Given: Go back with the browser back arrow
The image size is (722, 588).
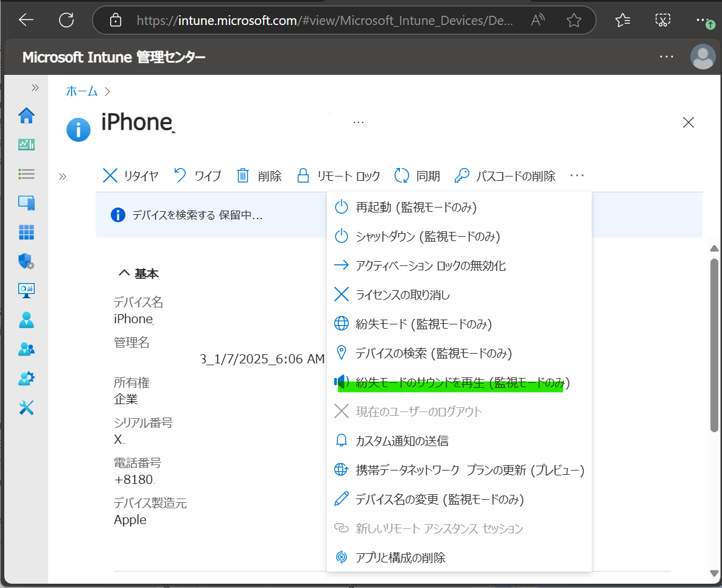Looking at the screenshot, I should click(x=26, y=20).
